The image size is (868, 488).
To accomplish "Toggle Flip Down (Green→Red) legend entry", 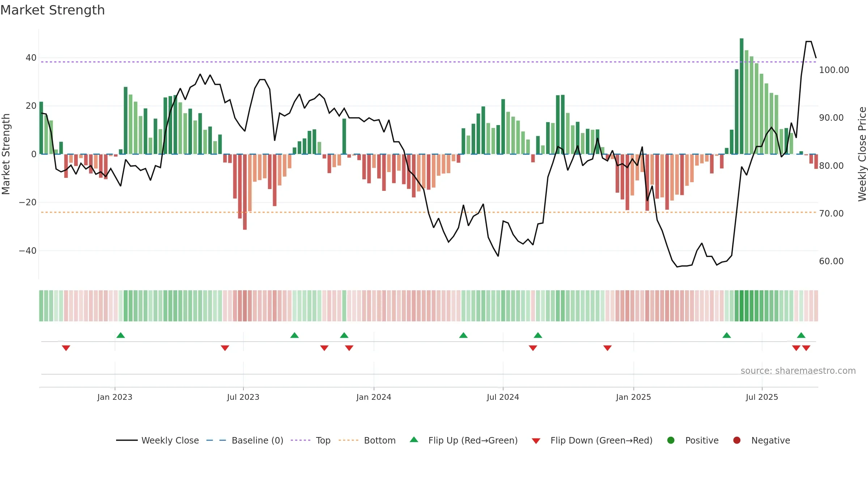I will 592,440.
